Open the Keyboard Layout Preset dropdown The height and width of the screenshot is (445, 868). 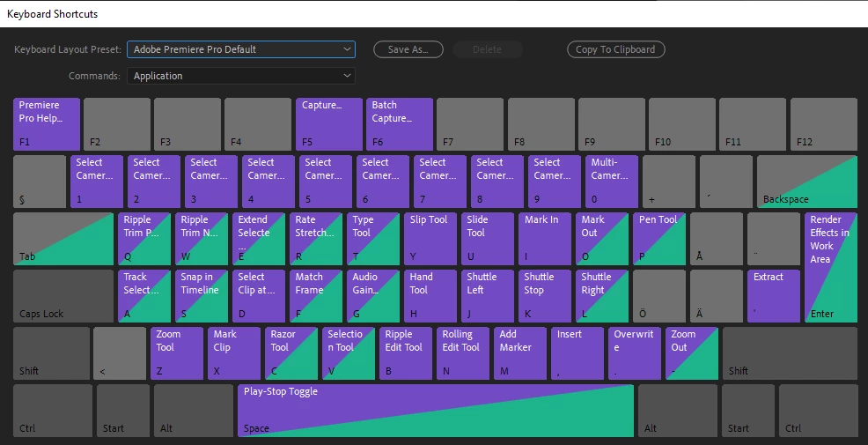point(241,49)
